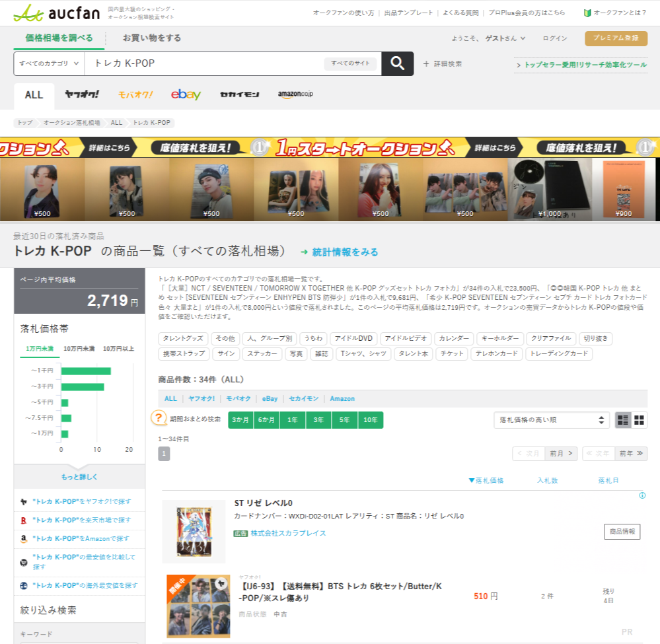This screenshot has width=660, height=644.
Task: Toggle the 10万円未満 price range tab
Action: 80,349
